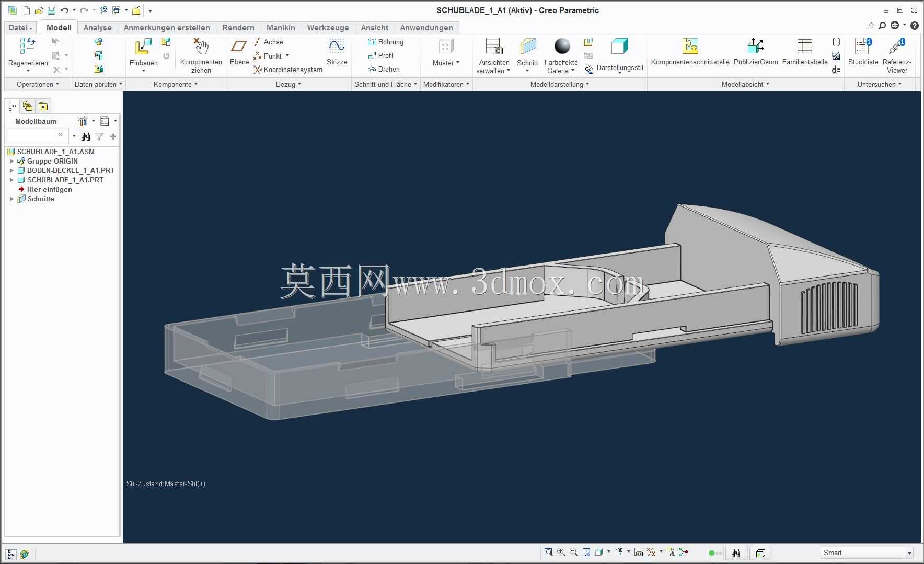924x564 pixels.
Task: Open the Ansicht ribbon tab
Action: (x=375, y=28)
